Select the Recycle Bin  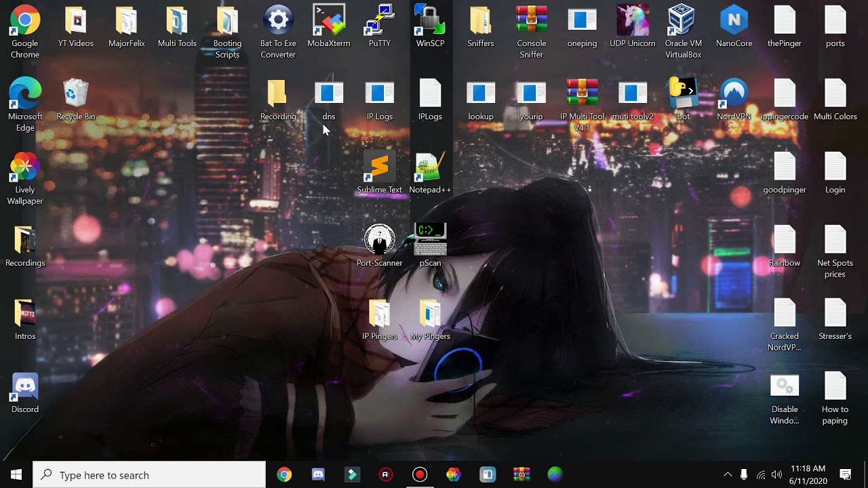(76, 94)
